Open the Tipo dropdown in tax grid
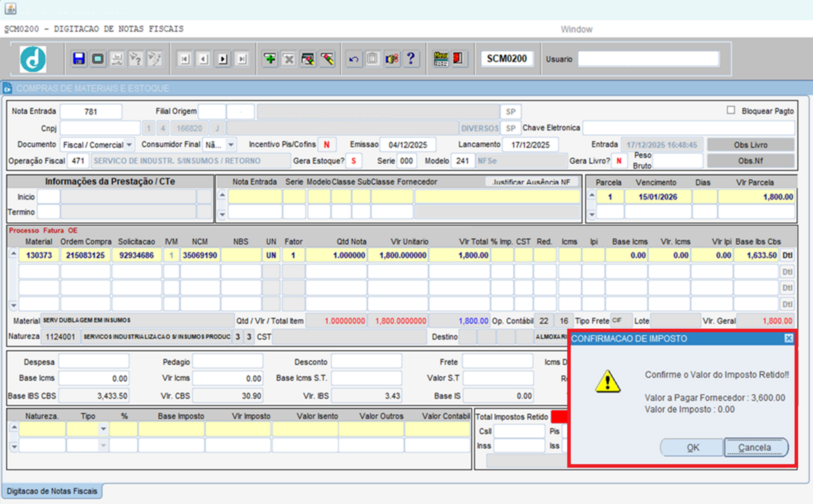The height and width of the screenshot is (504, 813). (103, 429)
